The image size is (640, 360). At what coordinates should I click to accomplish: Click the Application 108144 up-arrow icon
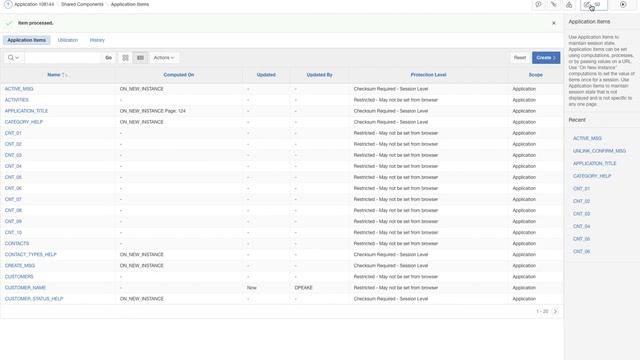8,4
